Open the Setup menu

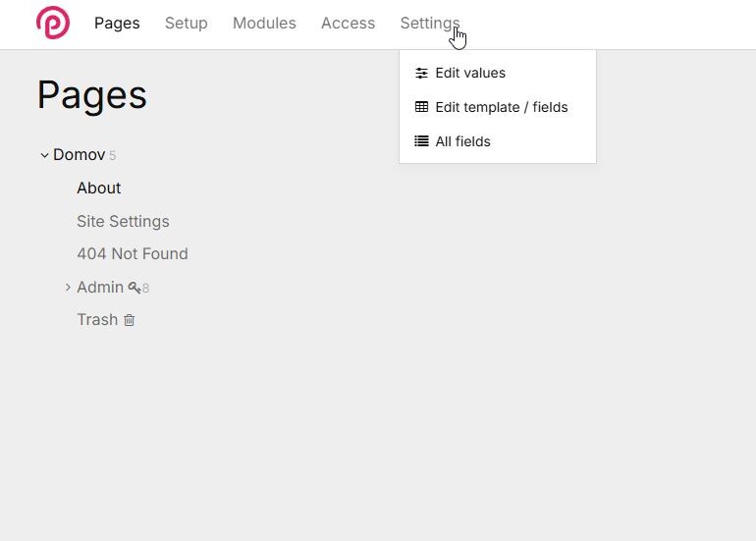pyautogui.click(x=186, y=24)
